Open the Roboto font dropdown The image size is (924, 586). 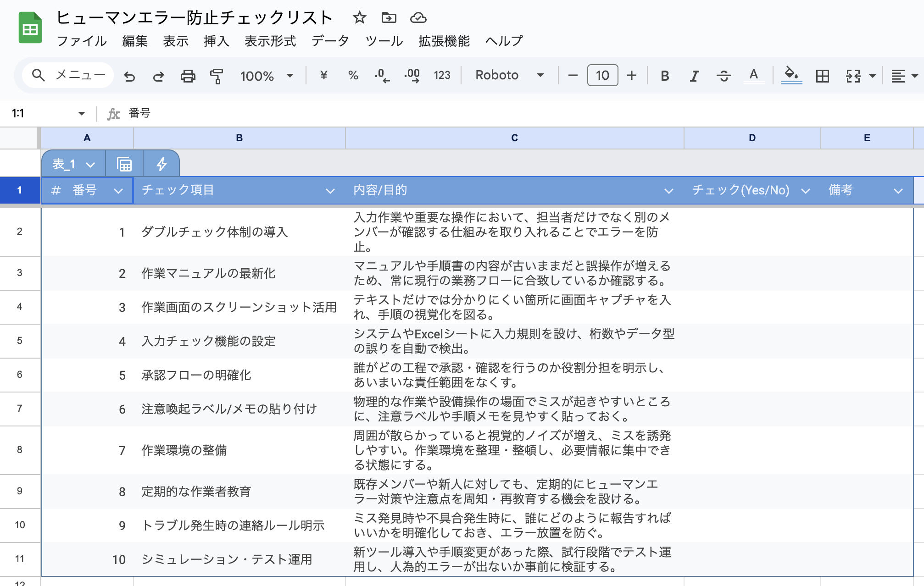pyautogui.click(x=509, y=75)
